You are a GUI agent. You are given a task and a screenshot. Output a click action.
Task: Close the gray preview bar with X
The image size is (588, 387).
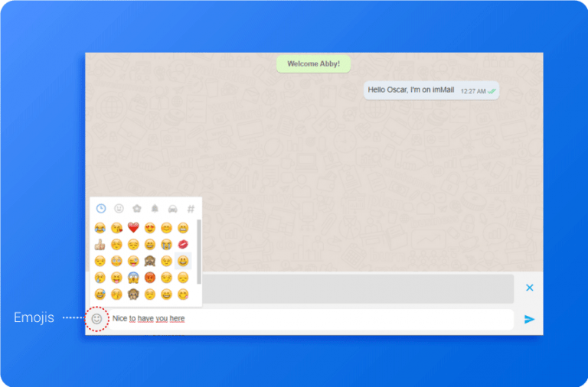point(530,288)
